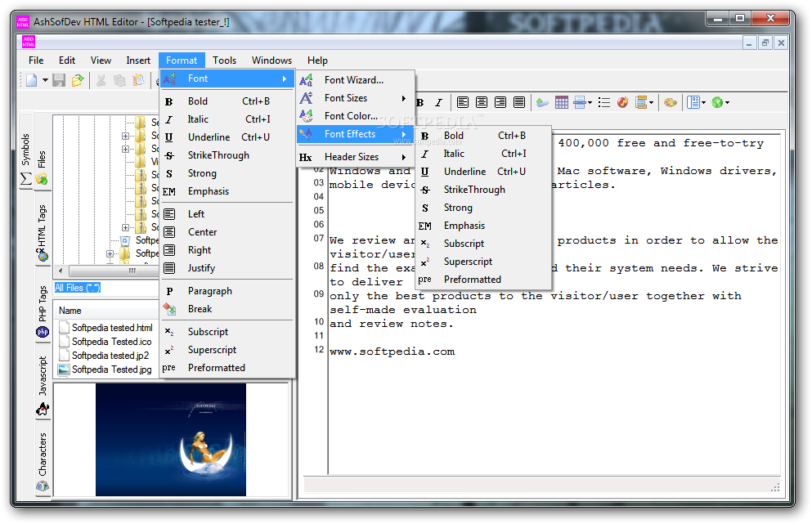Open the Edit menu
Image resolution: width=812 pixels, height=524 pixels.
pos(67,60)
